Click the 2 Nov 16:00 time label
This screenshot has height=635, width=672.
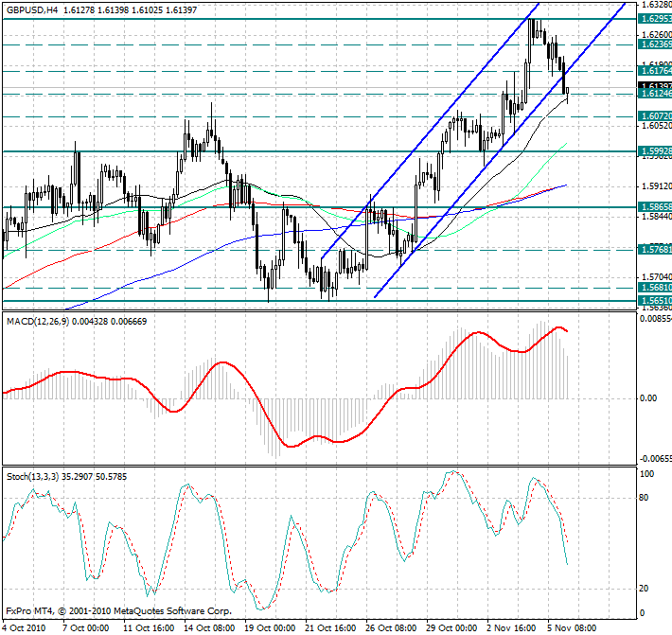tap(512, 628)
